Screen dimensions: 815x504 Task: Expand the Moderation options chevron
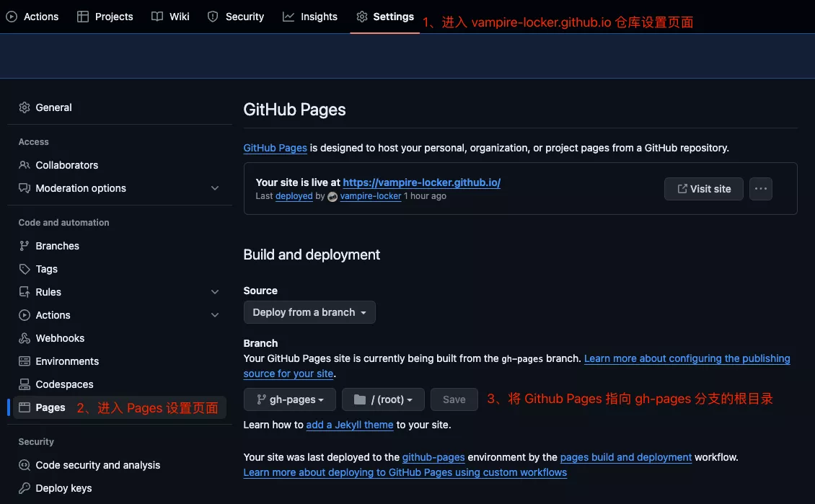point(215,188)
